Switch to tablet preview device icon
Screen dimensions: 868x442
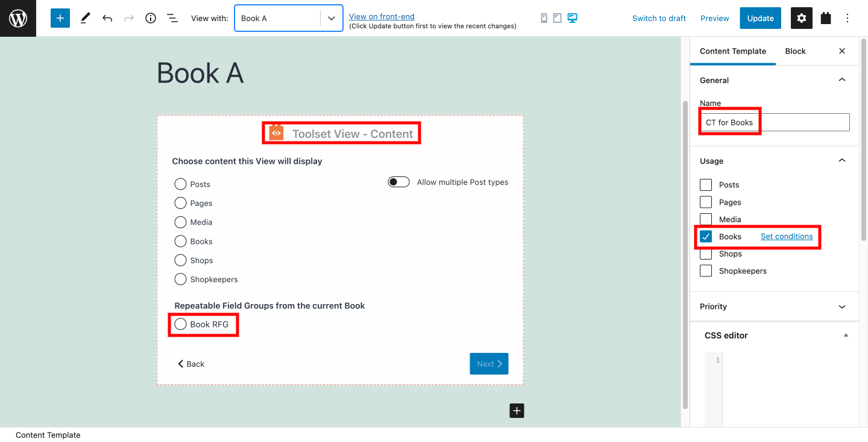pyautogui.click(x=558, y=18)
